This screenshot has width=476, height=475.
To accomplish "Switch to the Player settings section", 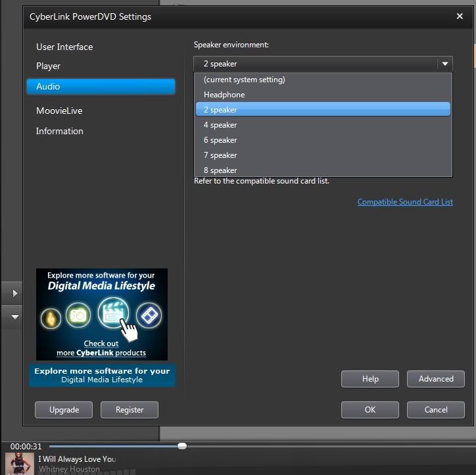I will pyautogui.click(x=48, y=66).
